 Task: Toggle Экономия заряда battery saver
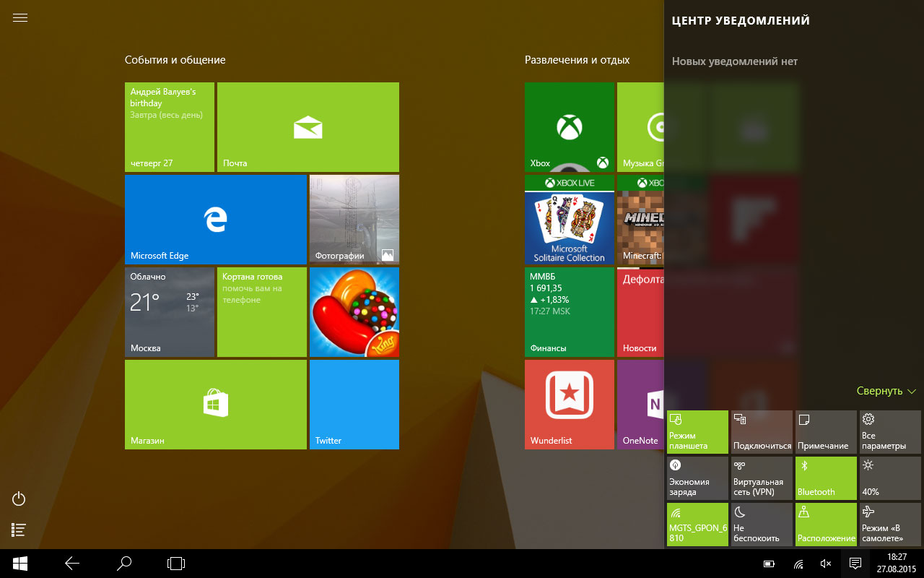[698, 478]
